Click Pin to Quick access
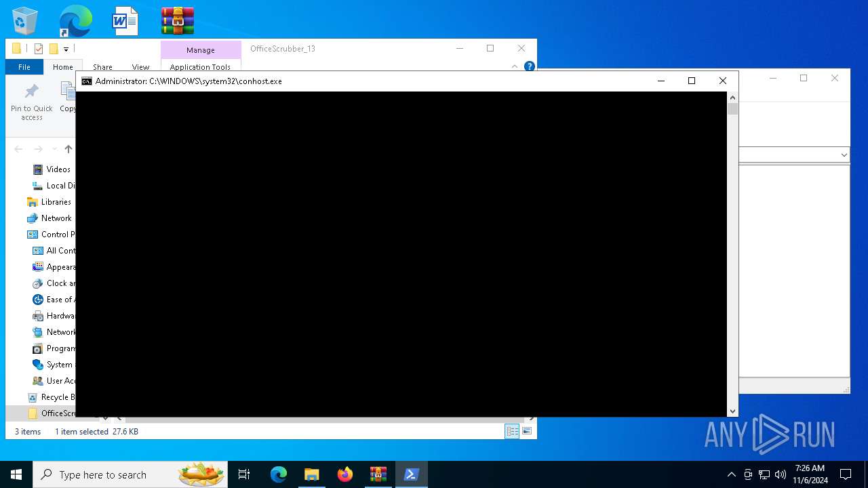Viewport: 868px width, 488px height. (32, 102)
